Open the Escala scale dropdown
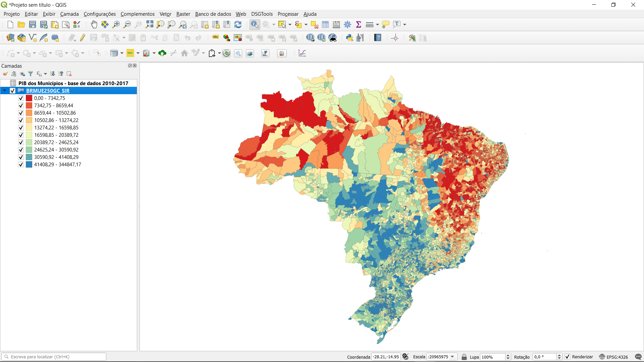Screen dimensions: 644x362 click(x=452, y=357)
